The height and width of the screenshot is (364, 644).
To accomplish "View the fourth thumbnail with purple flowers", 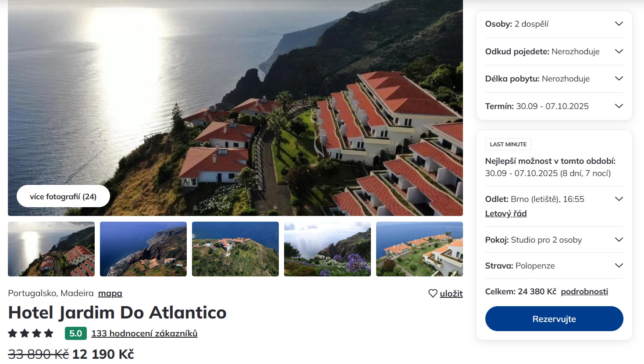I will click(327, 249).
